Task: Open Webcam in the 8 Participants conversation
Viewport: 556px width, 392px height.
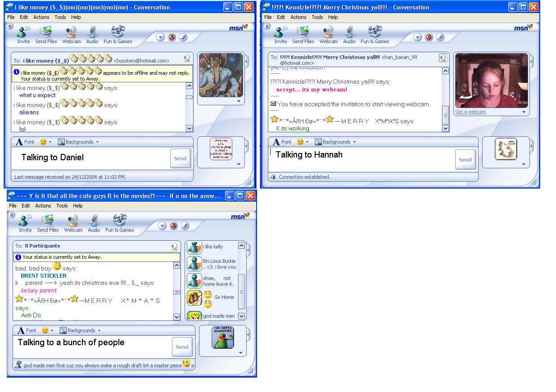Action: 73,224
